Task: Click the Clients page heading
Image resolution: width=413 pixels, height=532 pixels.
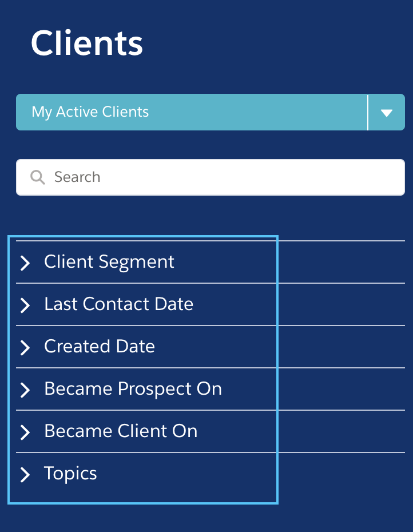Action: (x=87, y=43)
